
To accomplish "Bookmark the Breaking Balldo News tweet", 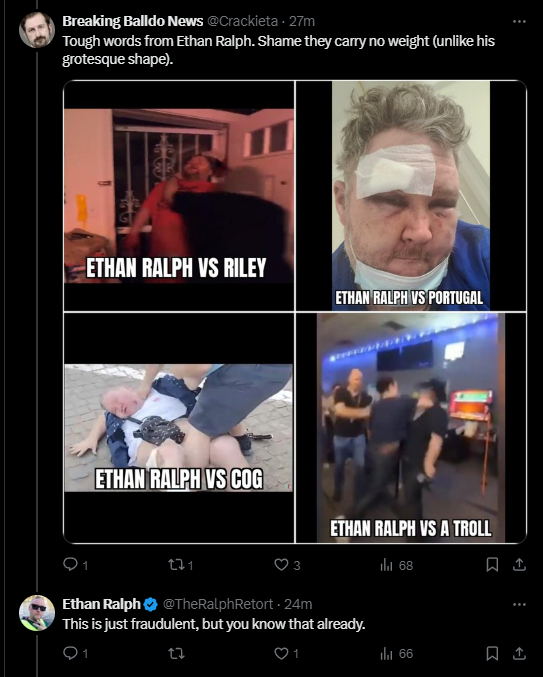I will click(x=492, y=565).
